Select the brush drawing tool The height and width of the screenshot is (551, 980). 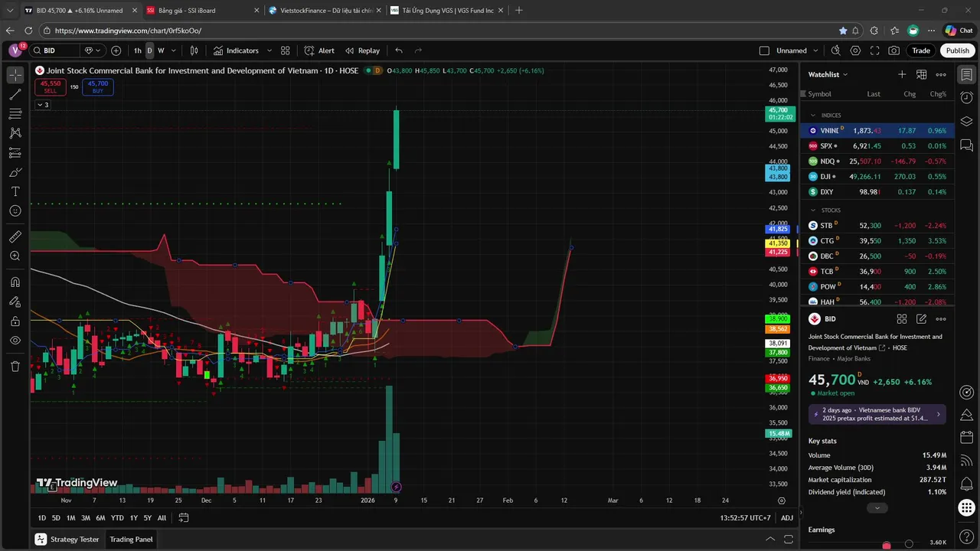pyautogui.click(x=15, y=172)
